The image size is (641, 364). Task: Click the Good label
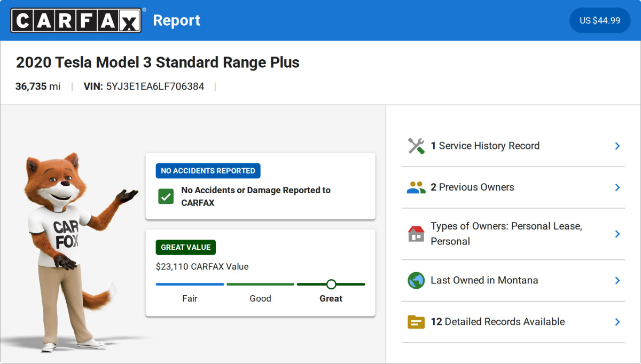click(260, 298)
